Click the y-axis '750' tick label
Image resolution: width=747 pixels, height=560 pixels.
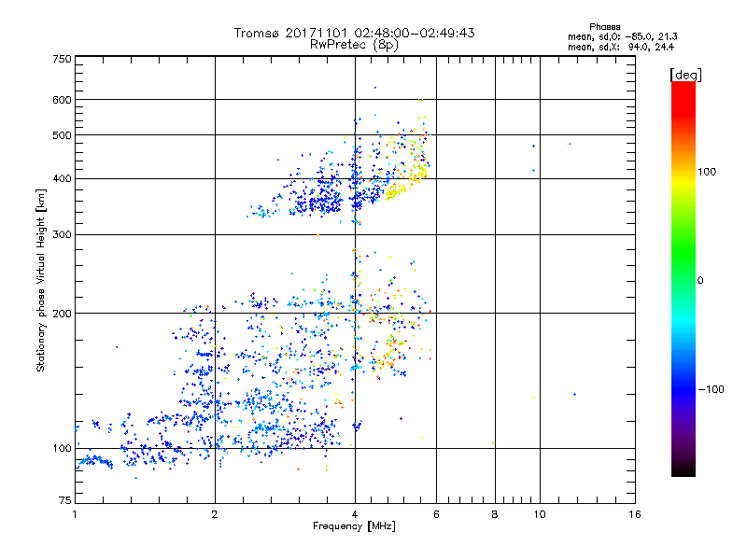(x=62, y=59)
